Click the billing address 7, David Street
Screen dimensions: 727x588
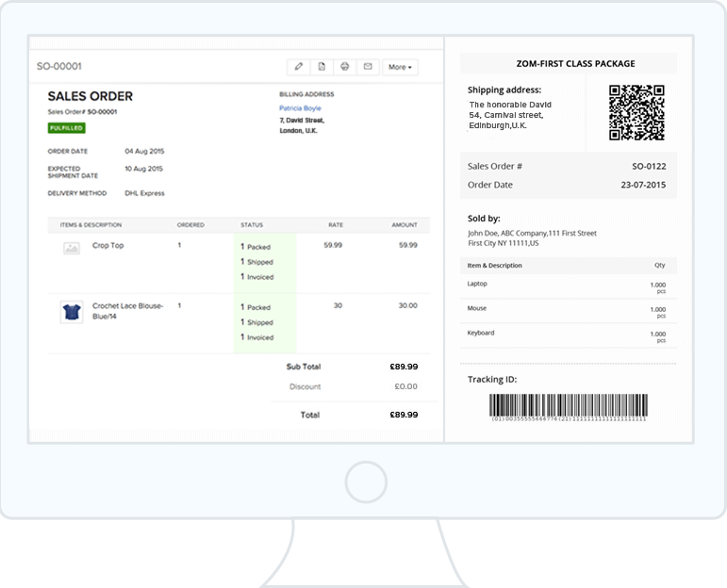(x=302, y=121)
